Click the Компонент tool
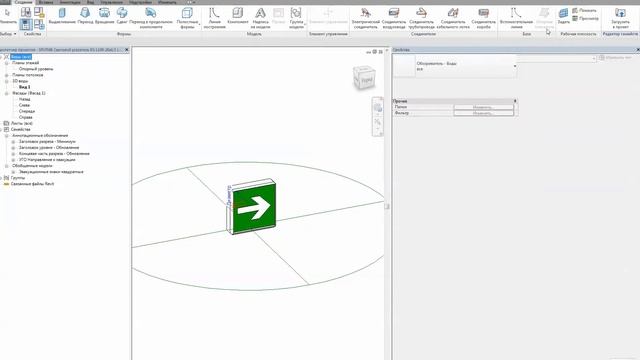640x360 pixels. pyautogui.click(x=238, y=16)
